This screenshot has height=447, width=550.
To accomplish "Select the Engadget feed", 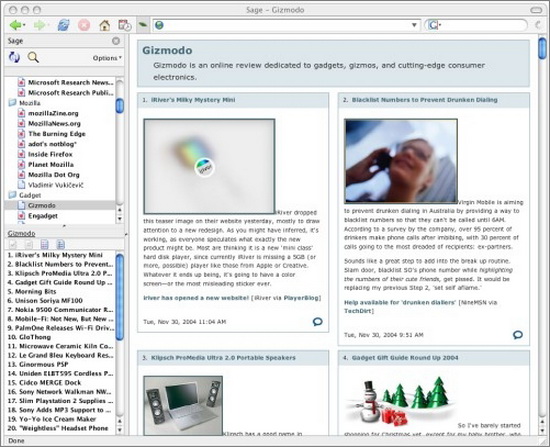I will point(43,215).
